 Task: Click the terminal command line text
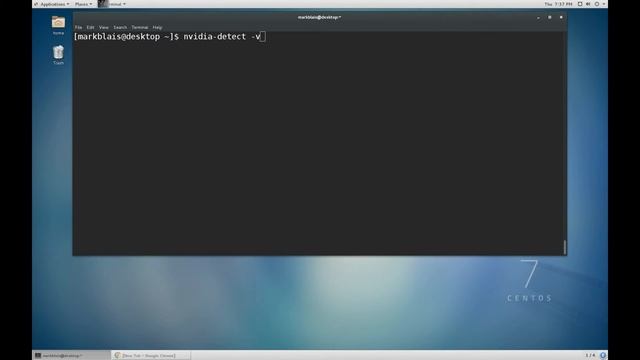169,37
